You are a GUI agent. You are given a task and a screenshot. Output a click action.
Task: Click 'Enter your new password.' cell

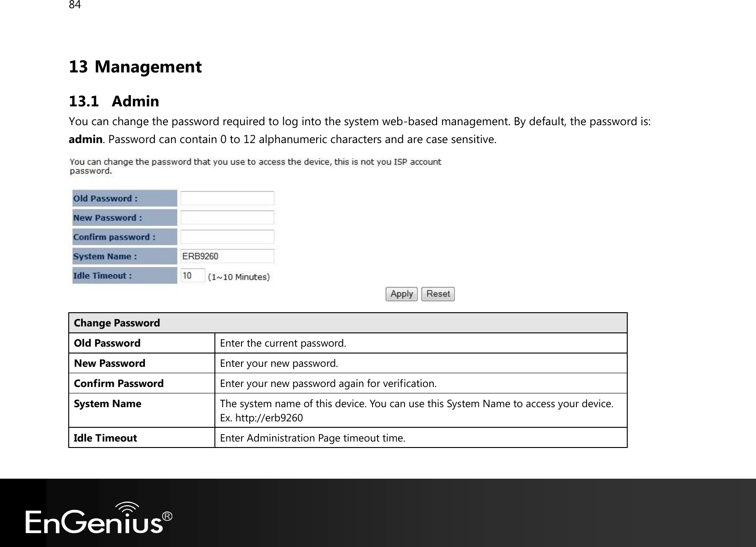421,363
